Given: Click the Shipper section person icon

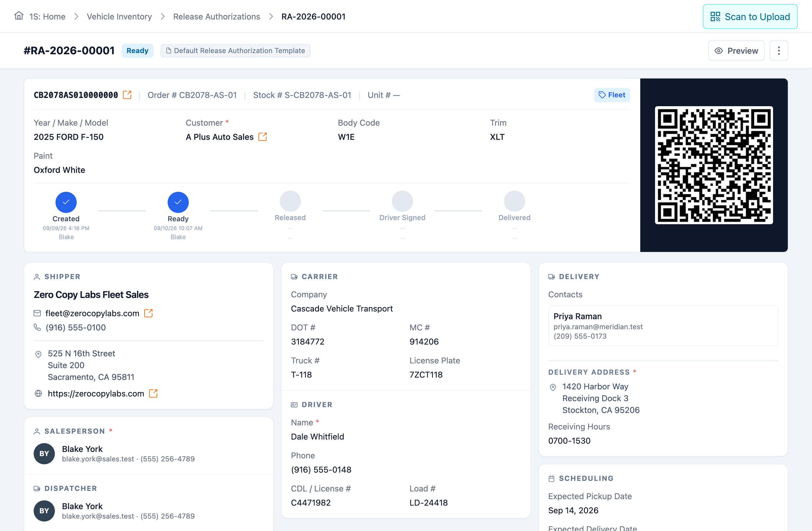Looking at the screenshot, I should [37, 277].
